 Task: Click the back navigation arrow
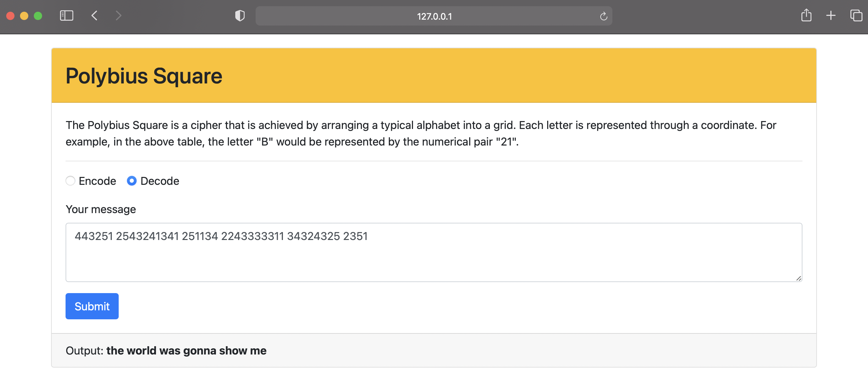tap(94, 16)
